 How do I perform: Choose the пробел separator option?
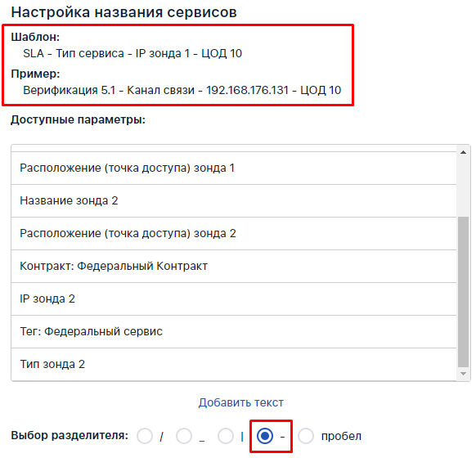tap(306, 436)
